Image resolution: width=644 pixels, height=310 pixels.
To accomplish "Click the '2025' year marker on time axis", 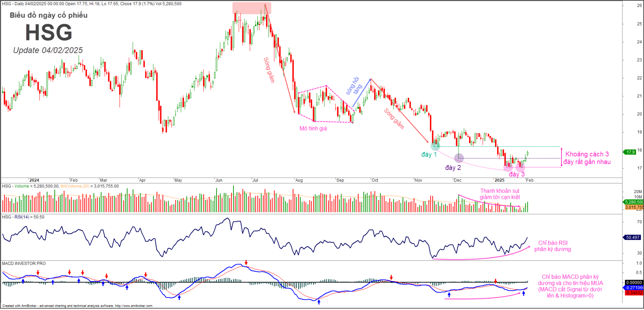I will click(x=500, y=180).
